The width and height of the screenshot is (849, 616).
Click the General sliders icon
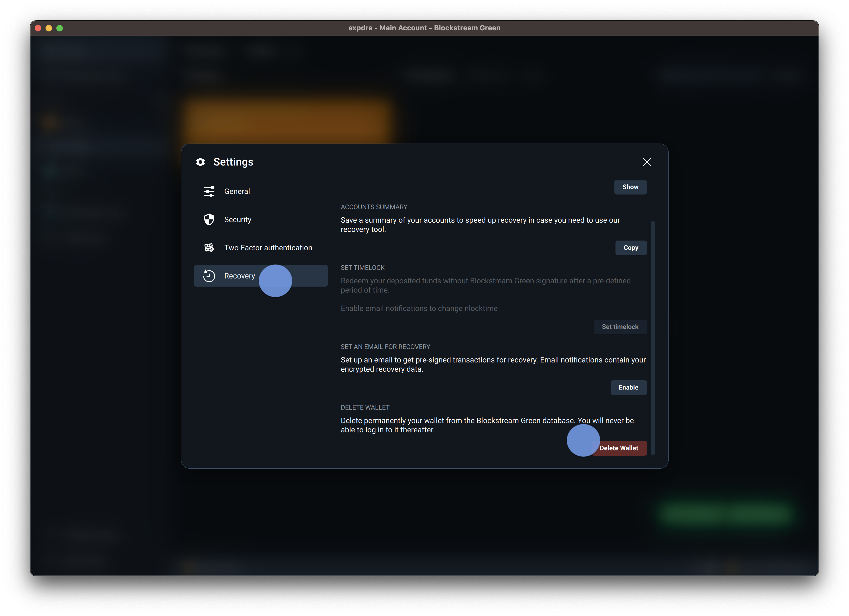[209, 191]
